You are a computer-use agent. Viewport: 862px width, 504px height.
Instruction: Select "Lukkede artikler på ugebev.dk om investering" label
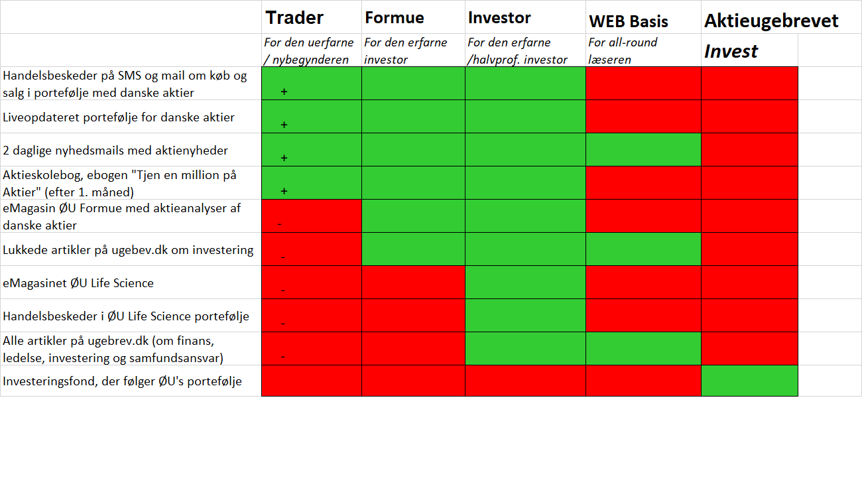(128, 250)
